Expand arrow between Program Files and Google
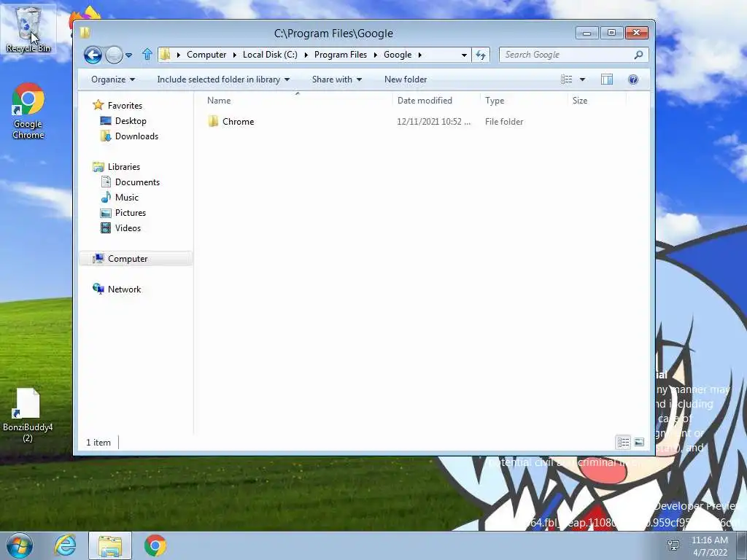Image resolution: width=747 pixels, height=560 pixels. [376, 55]
